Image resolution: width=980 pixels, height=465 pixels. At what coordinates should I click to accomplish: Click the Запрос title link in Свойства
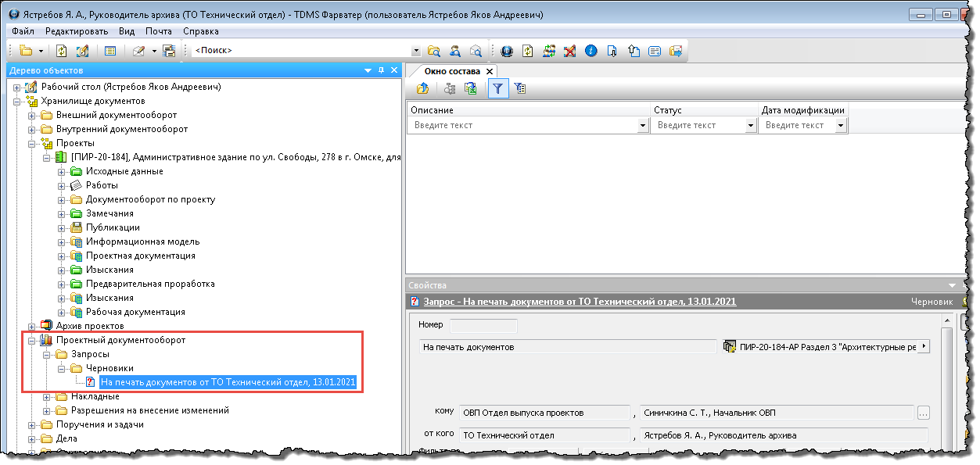580,302
